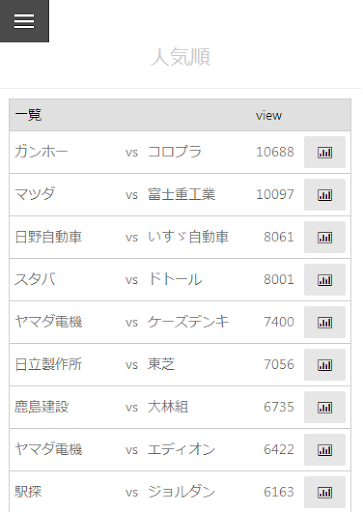This screenshot has height=512, width=363.
Task: Open chart for ヤマダ電機 vs エディオン
Action: [324, 450]
